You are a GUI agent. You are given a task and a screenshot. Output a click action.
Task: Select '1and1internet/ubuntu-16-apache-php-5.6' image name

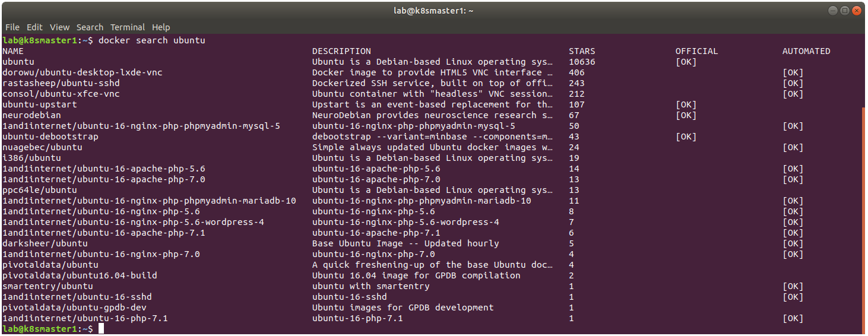click(104, 169)
